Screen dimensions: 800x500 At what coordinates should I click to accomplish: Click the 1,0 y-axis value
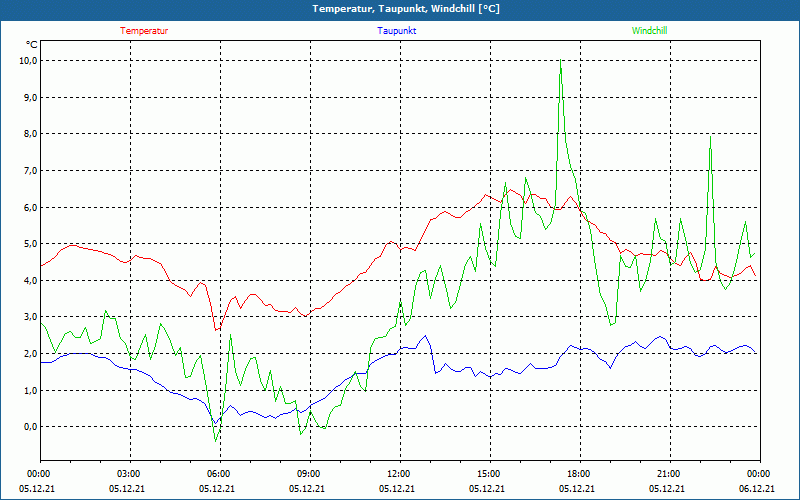pos(30,390)
